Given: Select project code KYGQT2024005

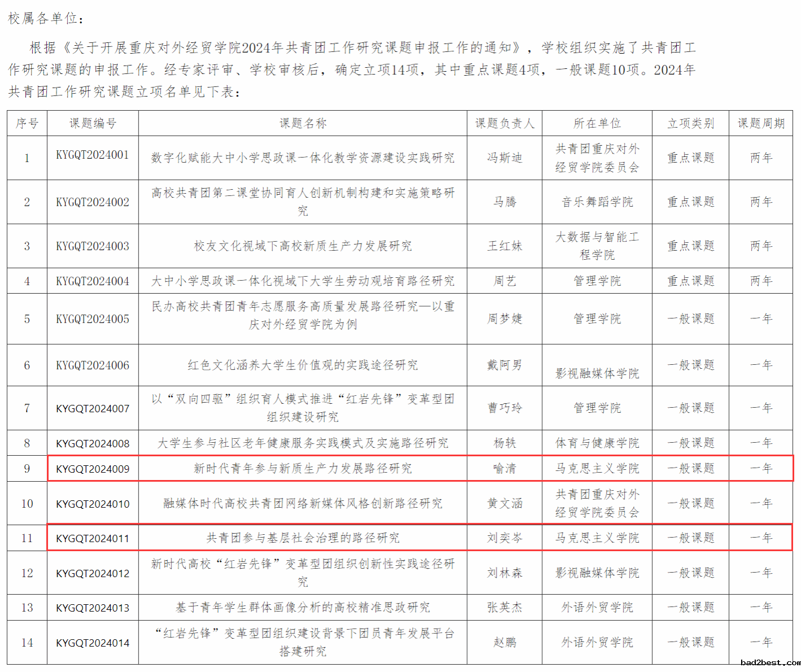Looking at the screenshot, I should click(93, 319).
